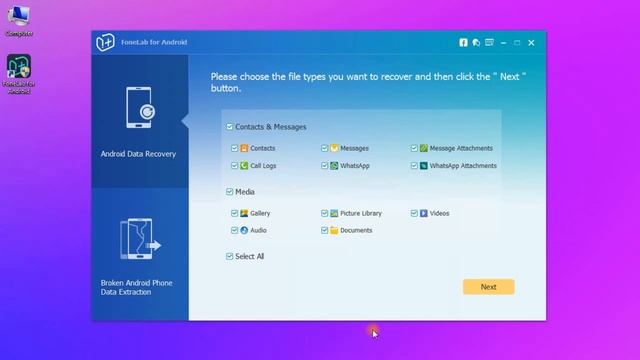
Task: Click the yellow Messages envelope icon
Action: (x=334, y=148)
